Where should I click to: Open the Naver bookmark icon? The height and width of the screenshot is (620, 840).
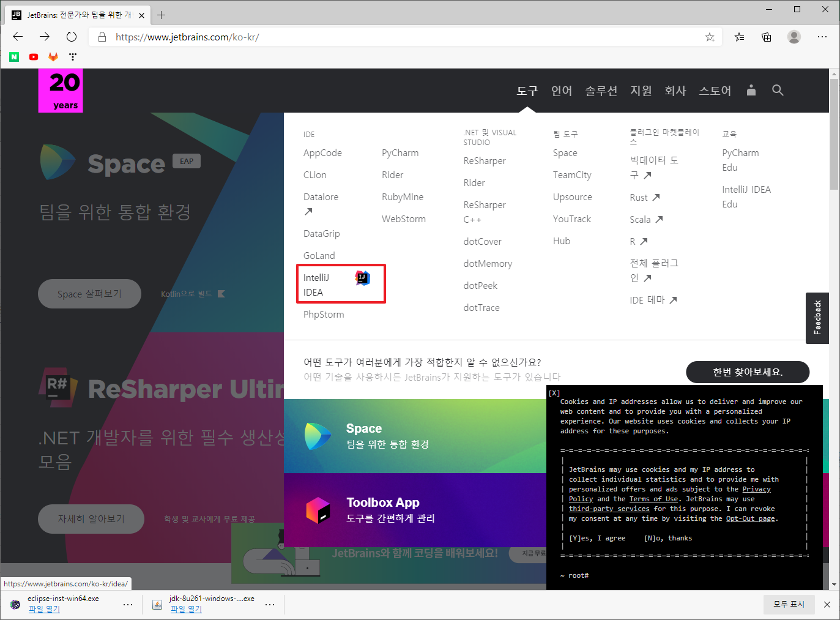pyautogui.click(x=14, y=57)
